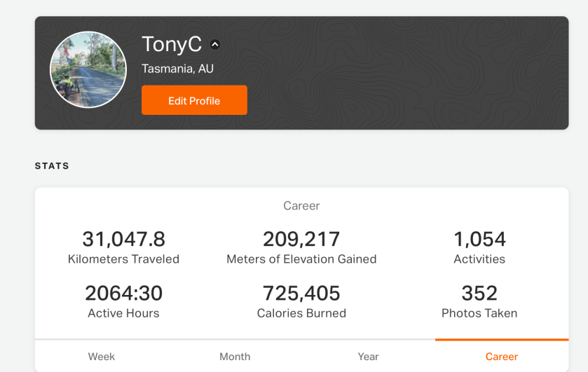
Task: Click the Tasmania, AU location text
Action: 177,69
